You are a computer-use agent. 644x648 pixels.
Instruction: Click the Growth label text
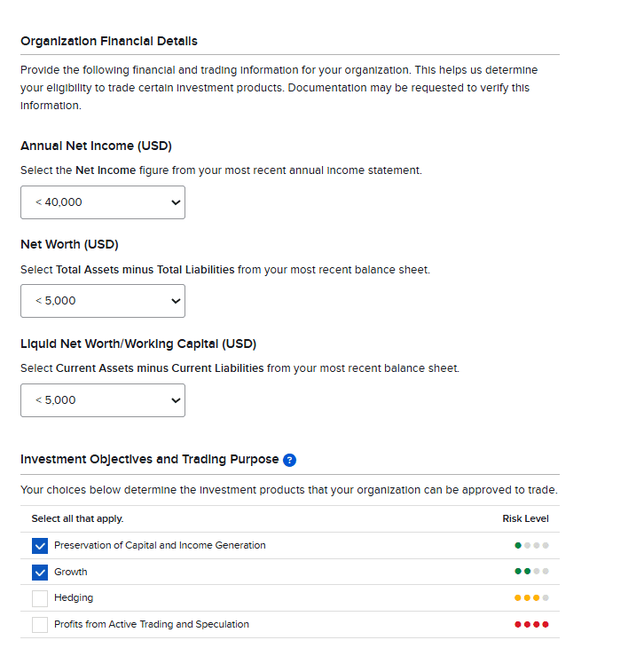(x=71, y=572)
